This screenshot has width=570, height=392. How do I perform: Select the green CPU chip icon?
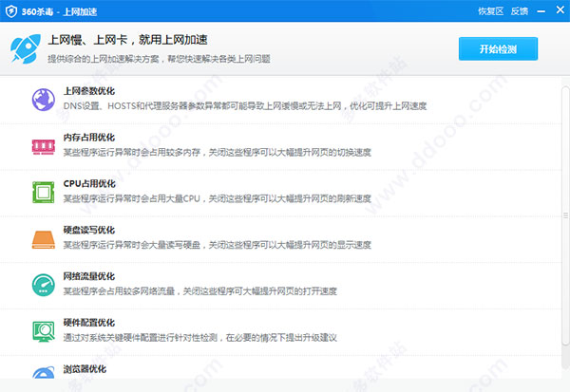44,192
